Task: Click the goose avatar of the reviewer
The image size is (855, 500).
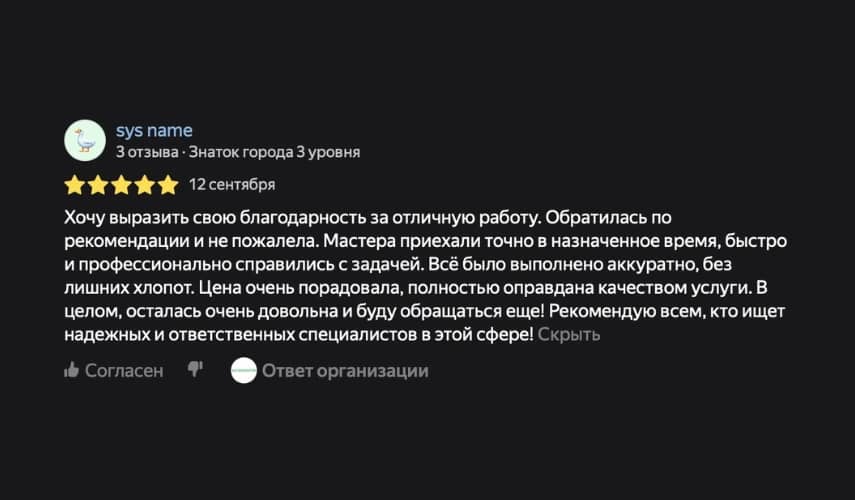Action: 85,140
